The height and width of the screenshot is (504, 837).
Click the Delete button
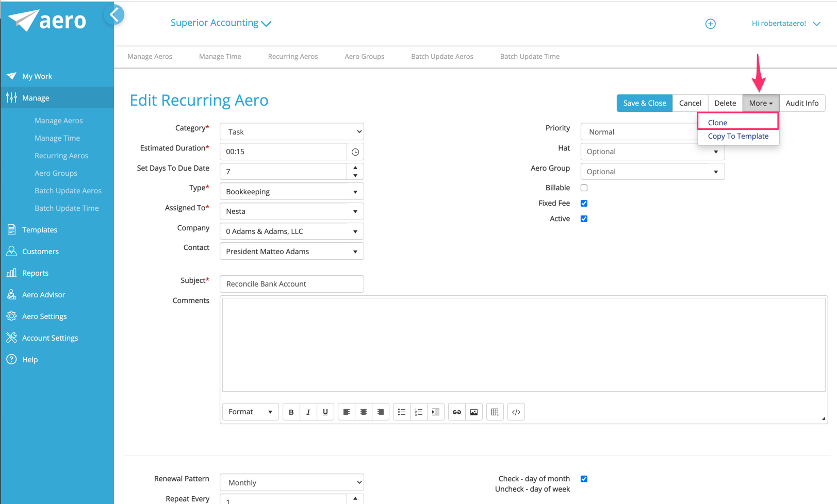coord(725,103)
